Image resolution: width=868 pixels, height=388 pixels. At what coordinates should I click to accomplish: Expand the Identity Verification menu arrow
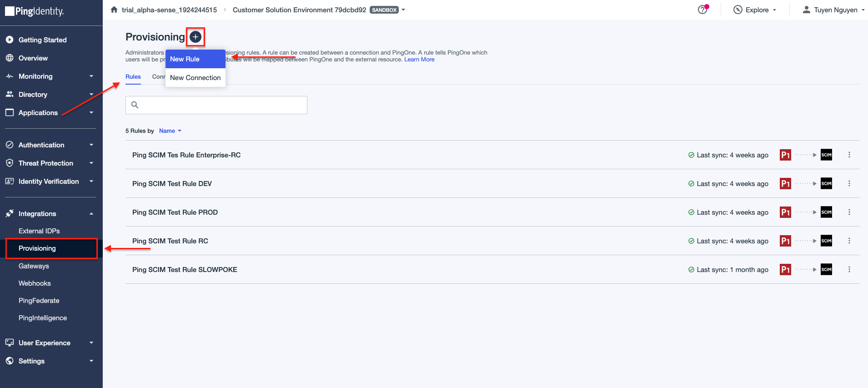point(91,181)
